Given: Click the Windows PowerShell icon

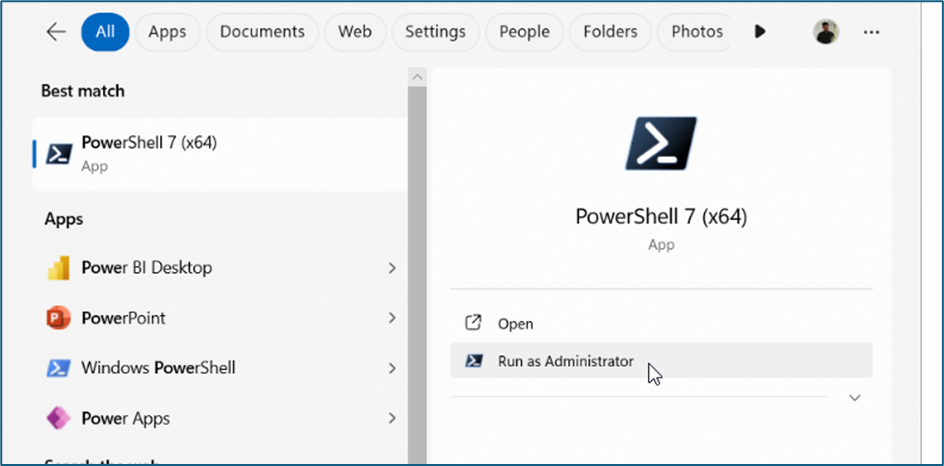Looking at the screenshot, I should [59, 368].
